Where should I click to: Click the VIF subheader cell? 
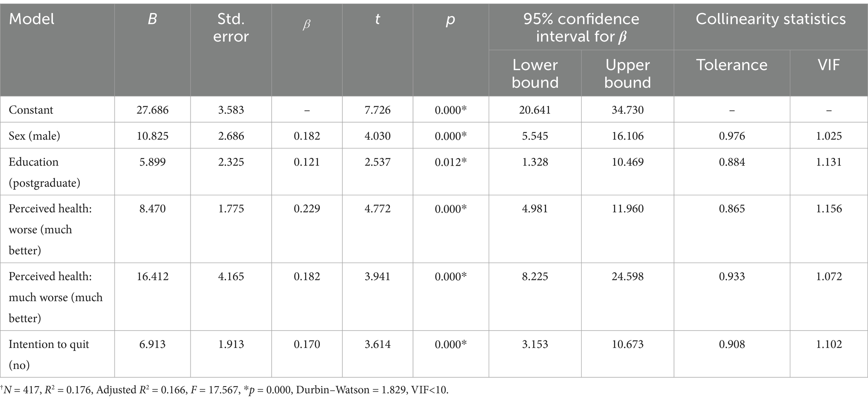(829, 65)
